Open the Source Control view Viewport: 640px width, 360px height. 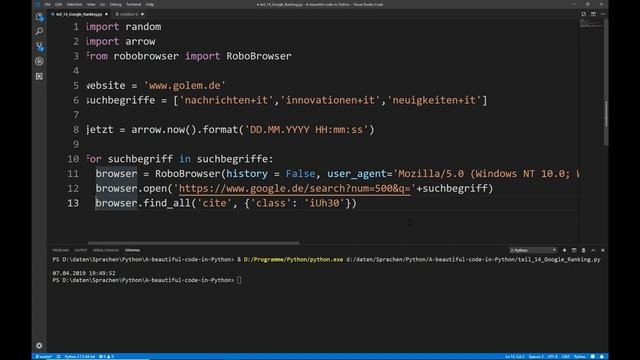(39, 46)
